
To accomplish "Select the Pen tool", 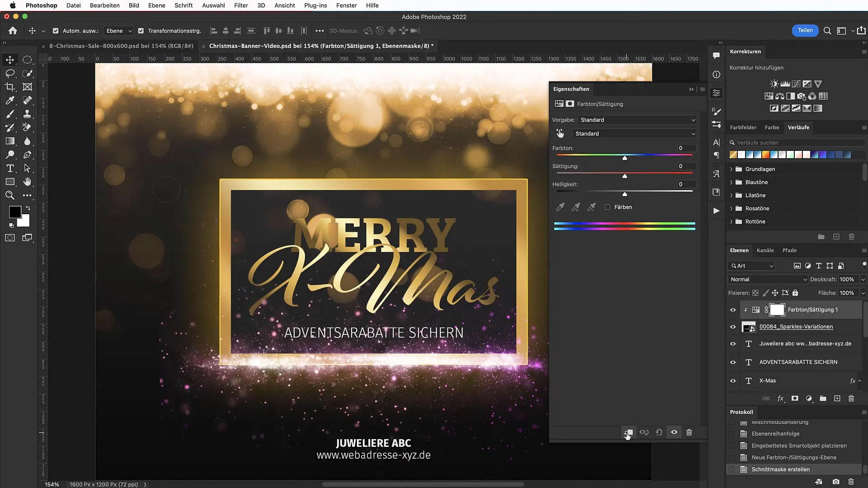I will point(27,155).
